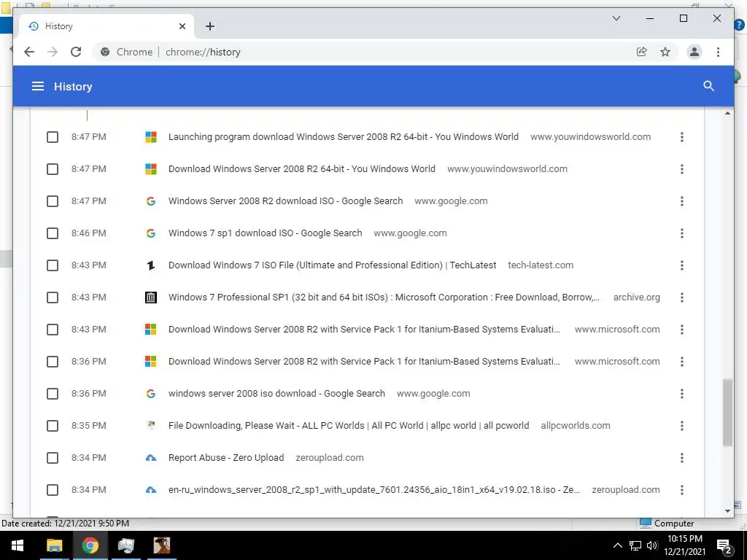
Task: Open a new tab with plus button
Action: [209, 26]
